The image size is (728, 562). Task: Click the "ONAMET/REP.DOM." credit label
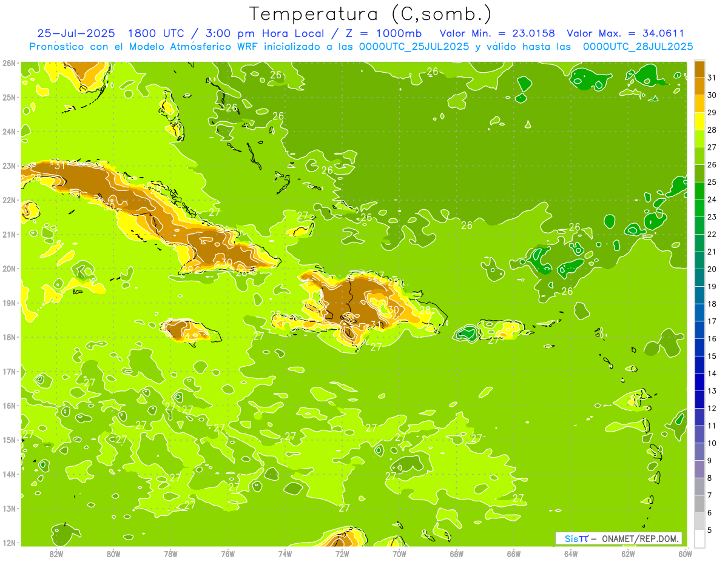click(641, 538)
